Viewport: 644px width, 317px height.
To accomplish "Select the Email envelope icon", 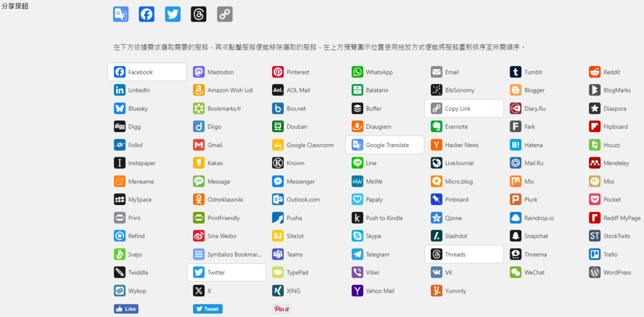I will point(437,72).
